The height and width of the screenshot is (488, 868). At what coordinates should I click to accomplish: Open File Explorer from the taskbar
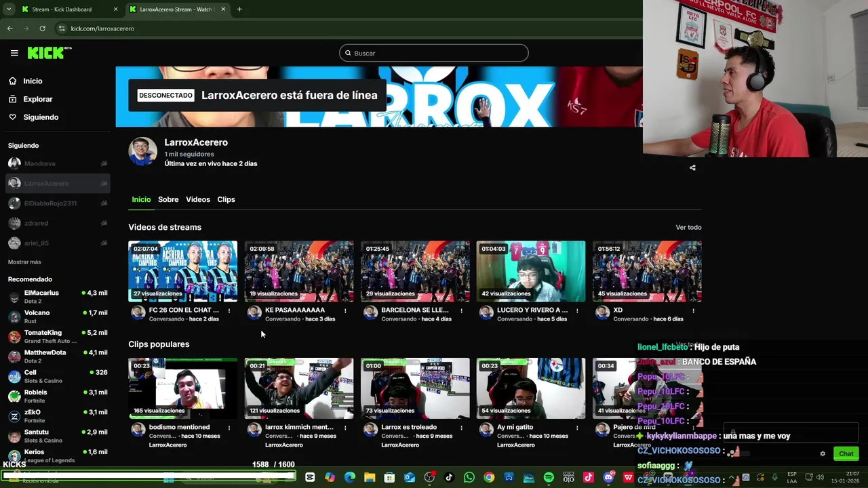point(370,478)
